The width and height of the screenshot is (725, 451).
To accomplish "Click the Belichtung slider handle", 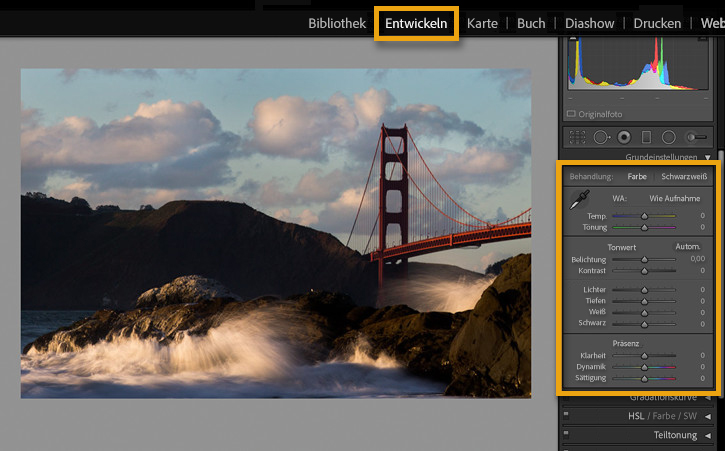I will point(644,259).
